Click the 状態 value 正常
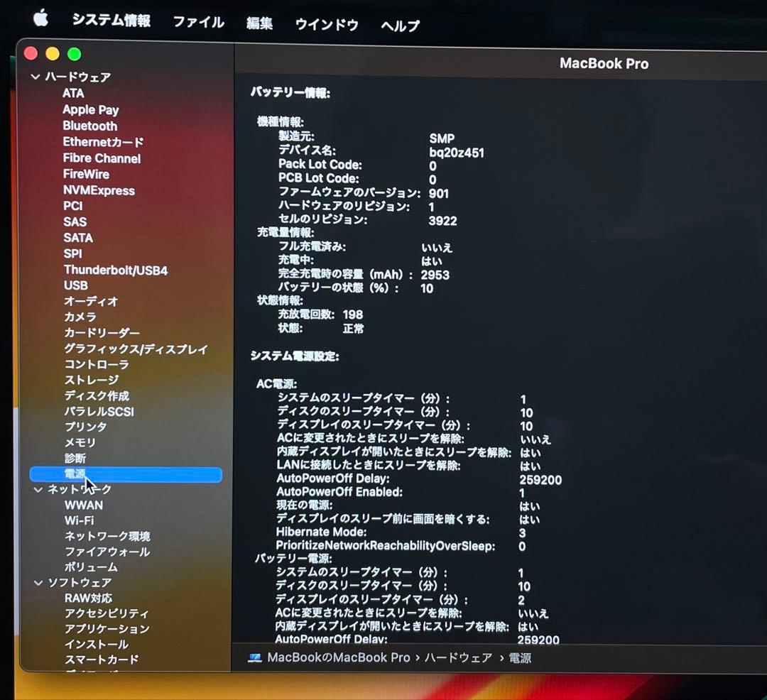The width and height of the screenshot is (767, 700). point(353,329)
